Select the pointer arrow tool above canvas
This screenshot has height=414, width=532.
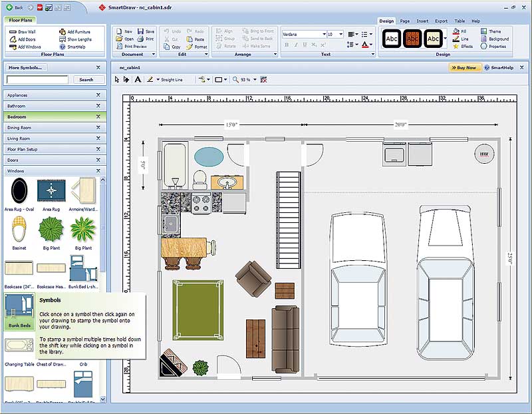click(117, 79)
